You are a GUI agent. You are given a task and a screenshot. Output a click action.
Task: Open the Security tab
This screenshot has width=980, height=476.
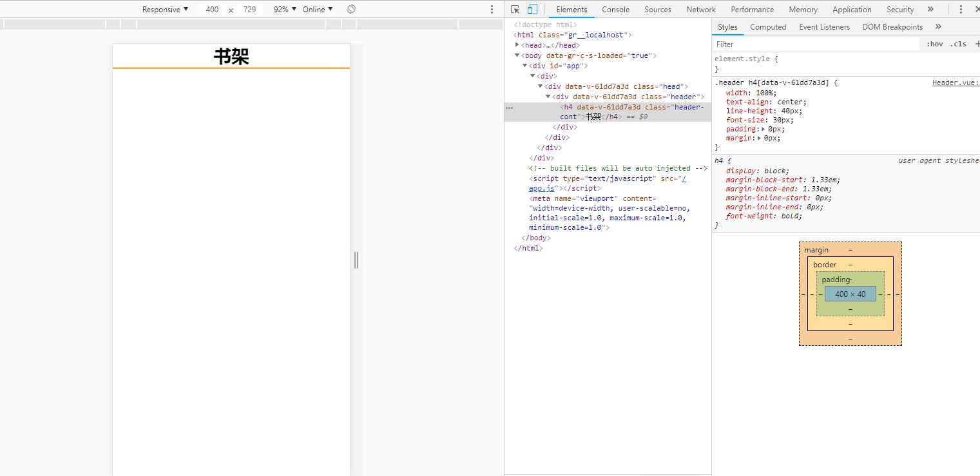point(900,9)
